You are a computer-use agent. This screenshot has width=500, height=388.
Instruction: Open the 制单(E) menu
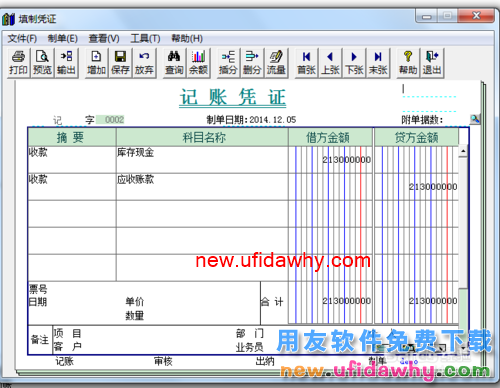pos(63,39)
